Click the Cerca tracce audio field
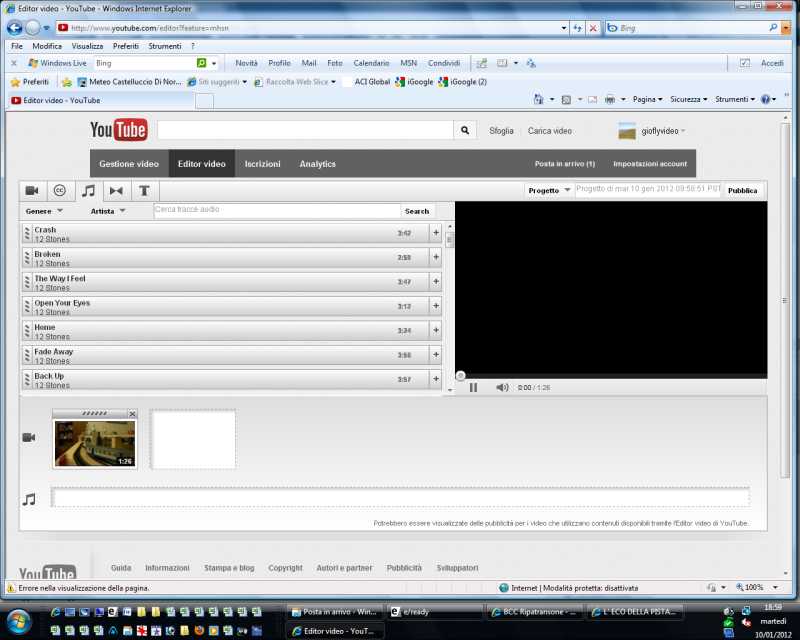 pyautogui.click(x=277, y=210)
